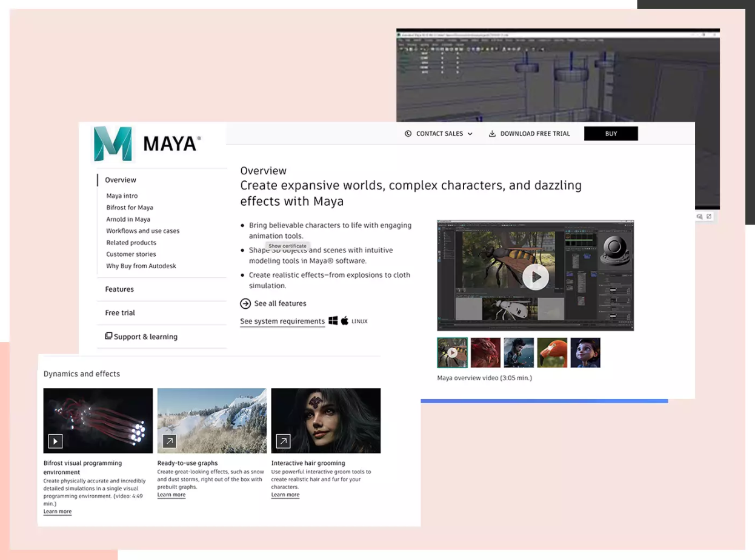Screen dimensions: 755x560
Task: Click arrow icon on Ready-to-use graphs image
Action: (170, 441)
